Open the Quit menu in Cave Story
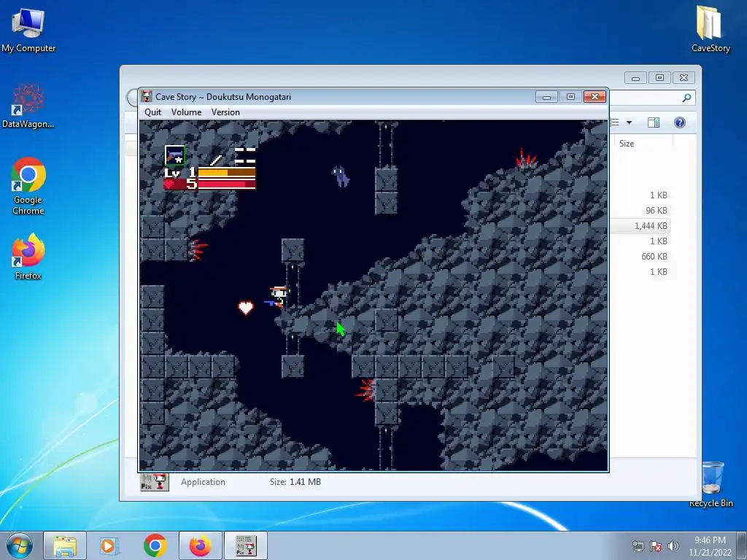747x560 pixels. [x=153, y=112]
